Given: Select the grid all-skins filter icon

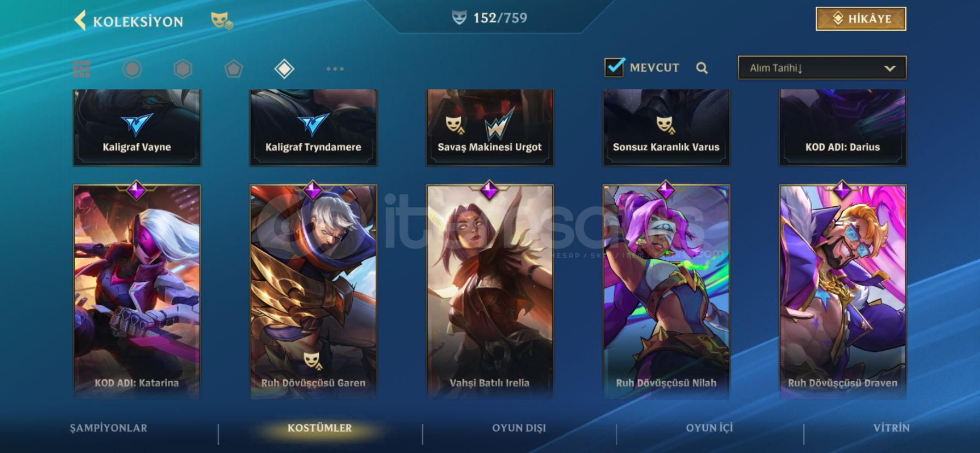Looking at the screenshot, I should click(81, 69).
